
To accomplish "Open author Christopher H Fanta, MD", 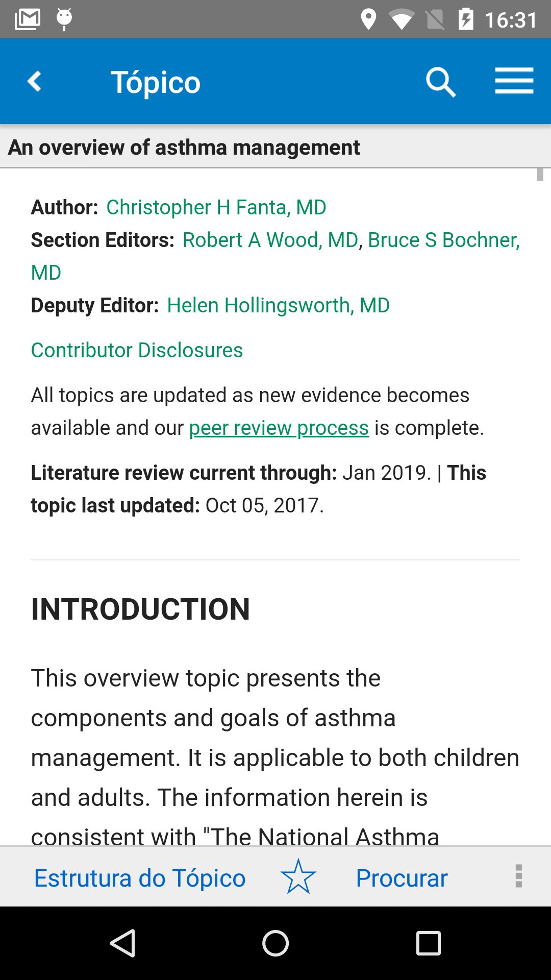I will [x=216, y=207].
